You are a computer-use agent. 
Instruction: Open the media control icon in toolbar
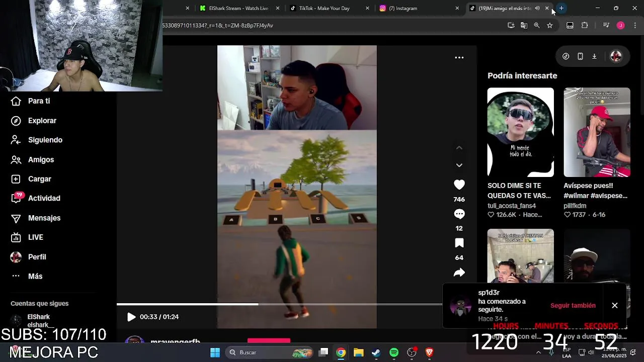click(606, 25)
